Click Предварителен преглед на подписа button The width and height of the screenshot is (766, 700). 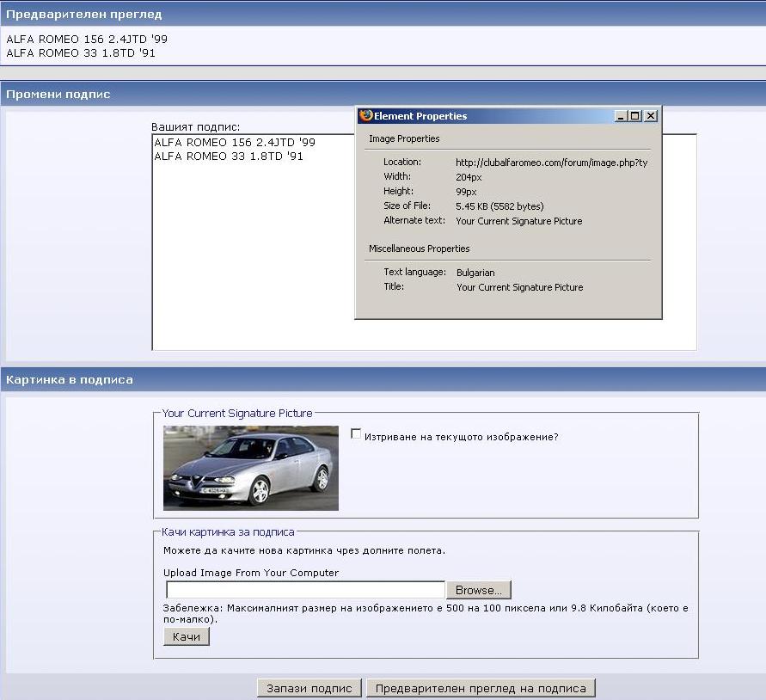coord(481,688)
